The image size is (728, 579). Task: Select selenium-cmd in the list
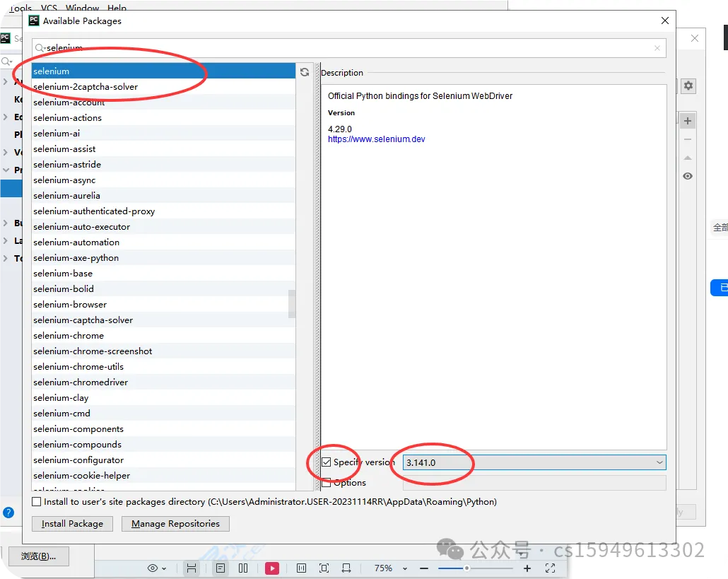(163, 414)
